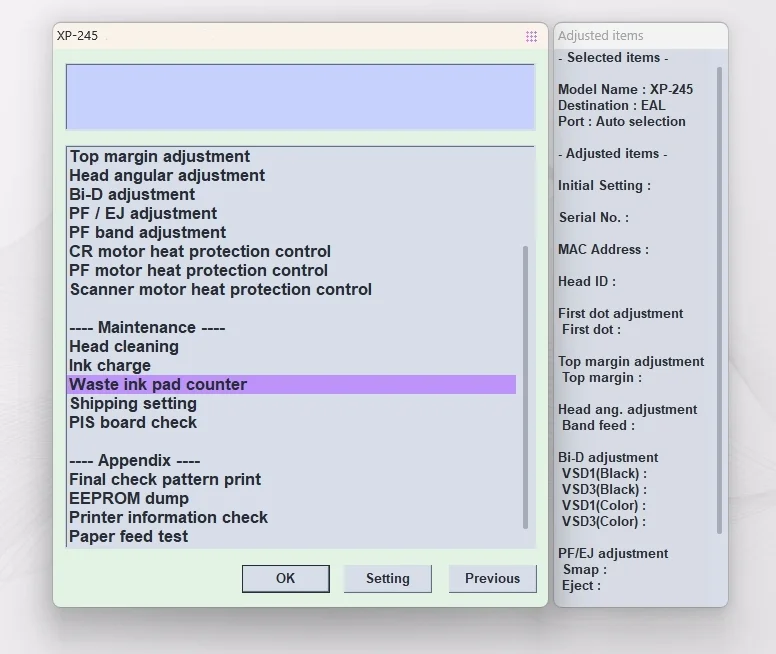
Task: Click Destination : EAL in Adjusted items
Action: pyautogui.click(x=612, y=105)
